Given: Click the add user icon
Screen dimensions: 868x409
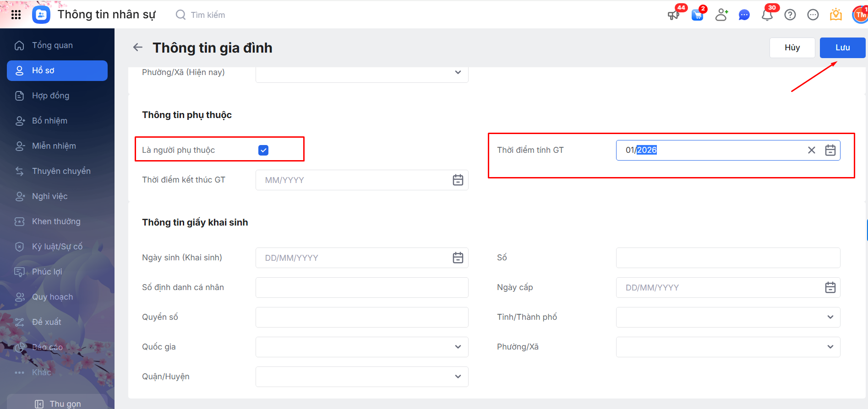Looking at the screenshot, I should point(721,15).
